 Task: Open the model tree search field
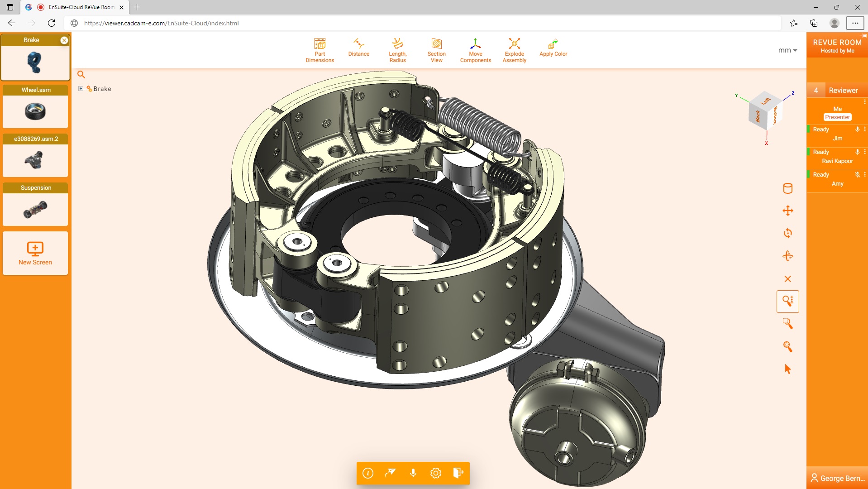81,74
